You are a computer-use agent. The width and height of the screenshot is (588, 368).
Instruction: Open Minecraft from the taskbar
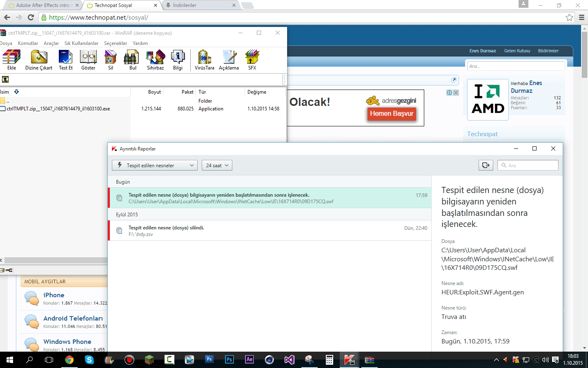click(x=149, y=360)
